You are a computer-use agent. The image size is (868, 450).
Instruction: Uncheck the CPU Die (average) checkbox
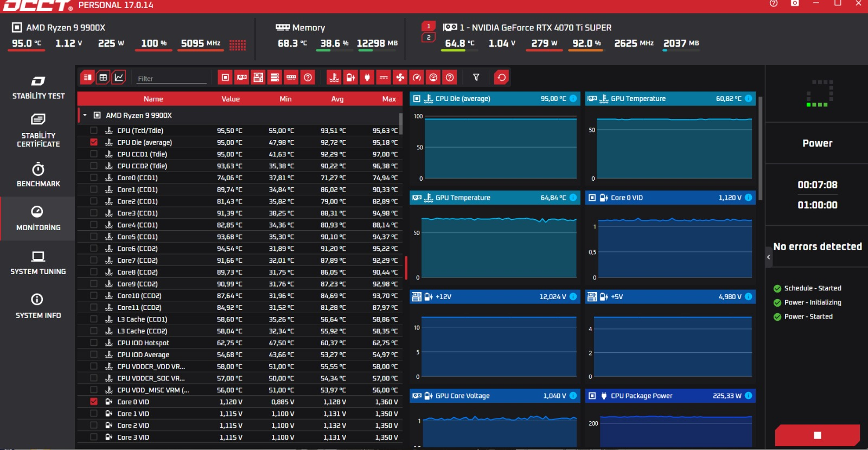(94, 142)
